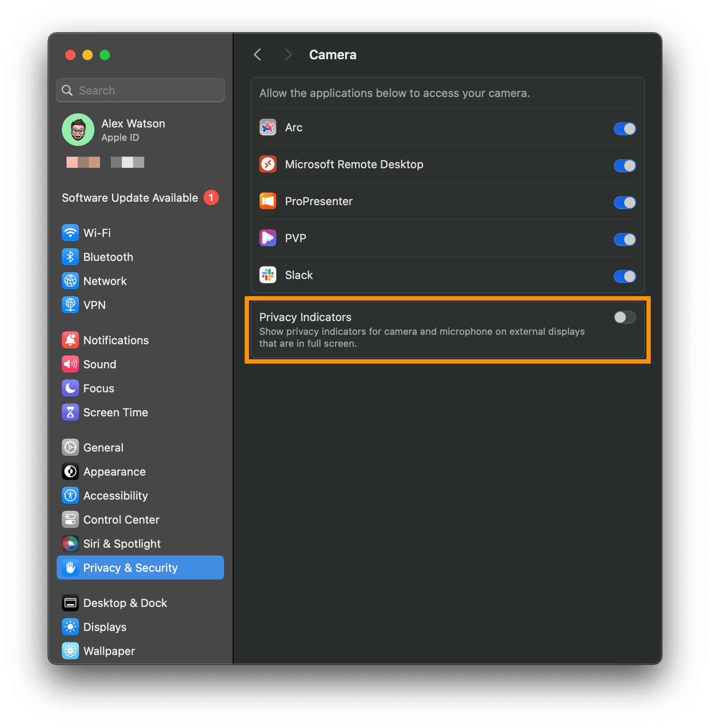Click the Focus moon icon
Screen dimensions: 710x728
click(x=70, y=388)
